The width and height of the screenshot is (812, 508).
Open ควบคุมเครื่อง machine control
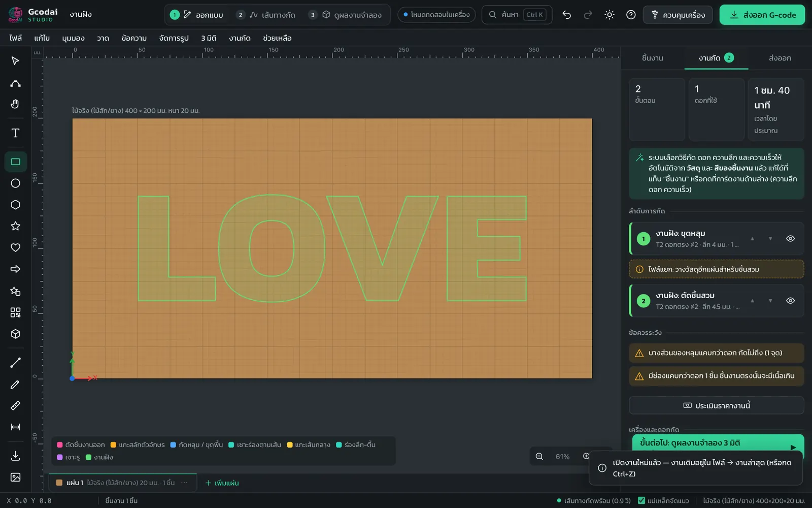pos(678,15)
